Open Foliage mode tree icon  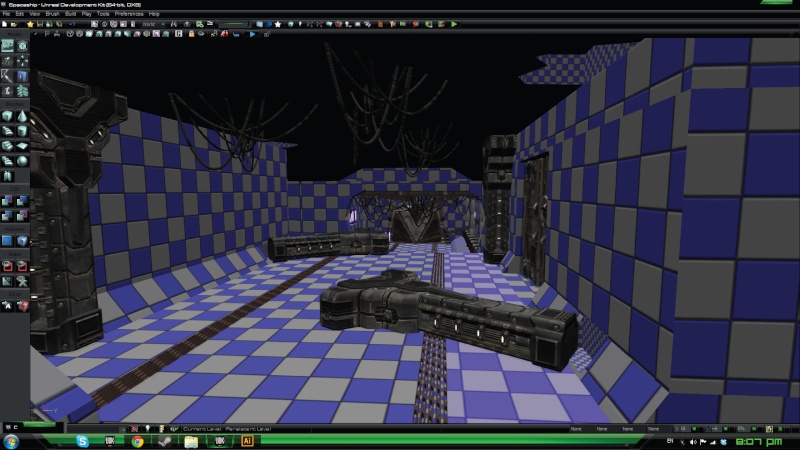(22, 91)
